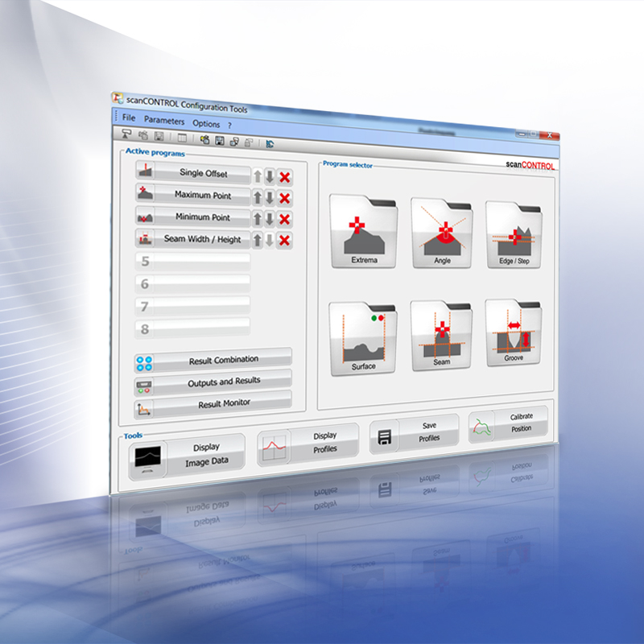Click the Display Profiles tool button

[x=308, y=445]
